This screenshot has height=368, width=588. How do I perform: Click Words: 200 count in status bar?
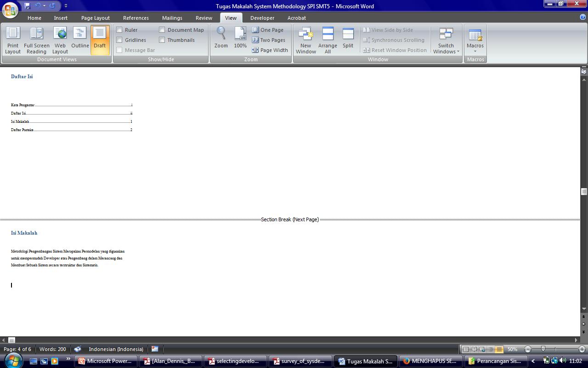coord(53,349)
